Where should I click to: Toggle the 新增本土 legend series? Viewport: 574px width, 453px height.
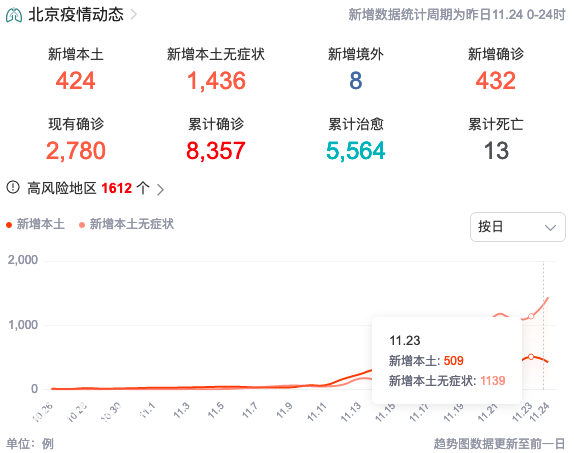(x=36, y=224)
